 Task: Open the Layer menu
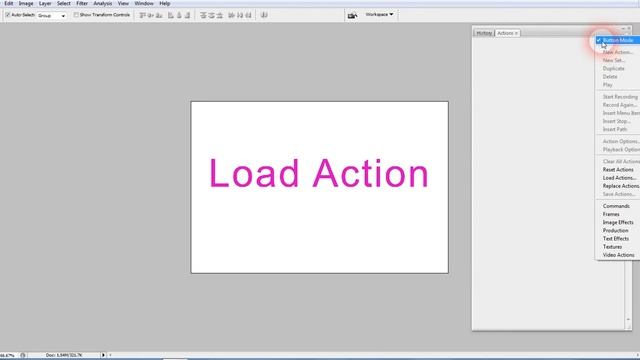pyautogui.click(x=45, y=3)
